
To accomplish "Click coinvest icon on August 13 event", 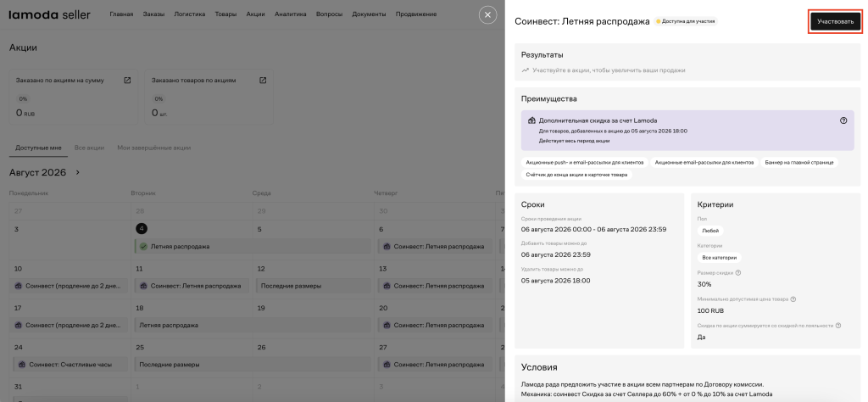I will 387,287.
